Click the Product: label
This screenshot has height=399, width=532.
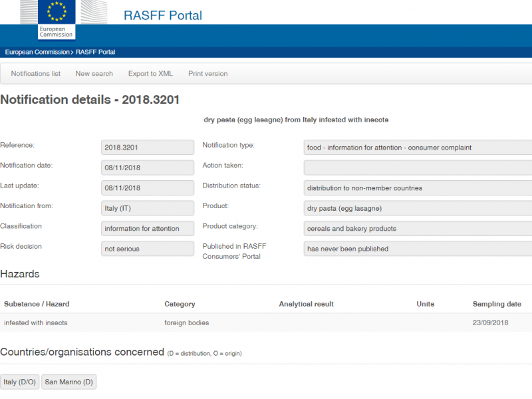[215, 205]
